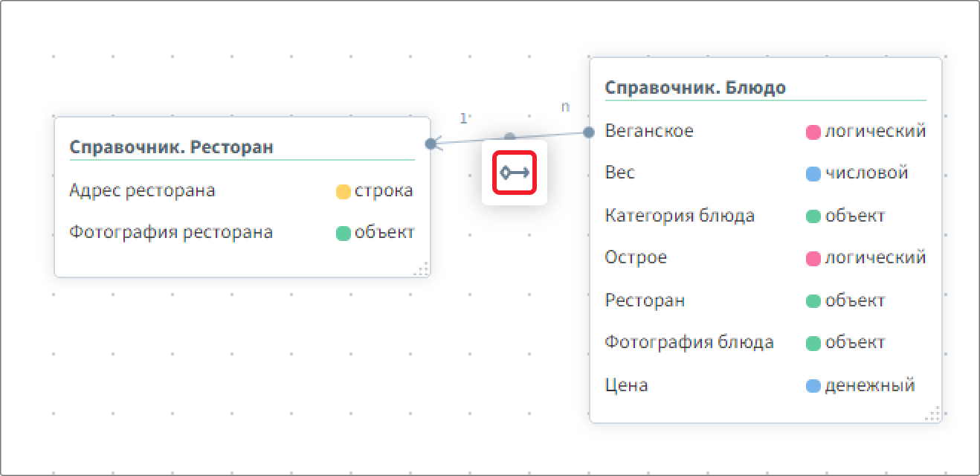Click blue swatch next to числовой
The height and width of the screenshot is (476, 980).
tap(813, 174)
